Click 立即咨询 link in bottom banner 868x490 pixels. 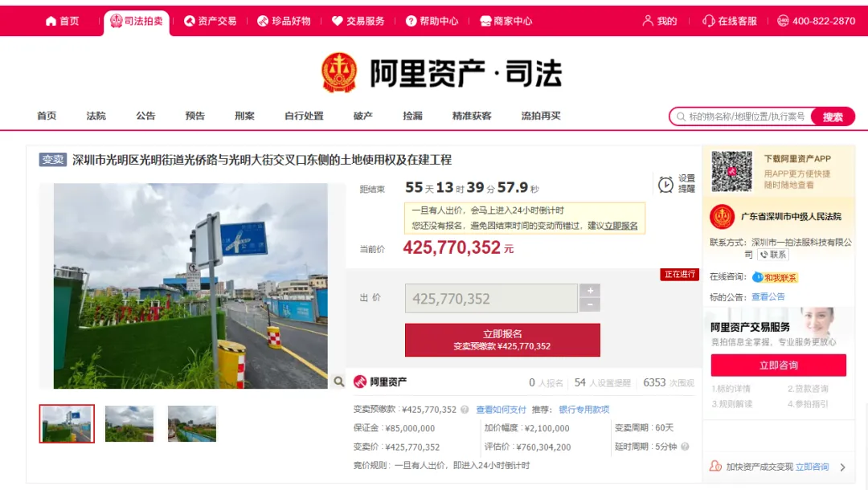coord(812,467)
